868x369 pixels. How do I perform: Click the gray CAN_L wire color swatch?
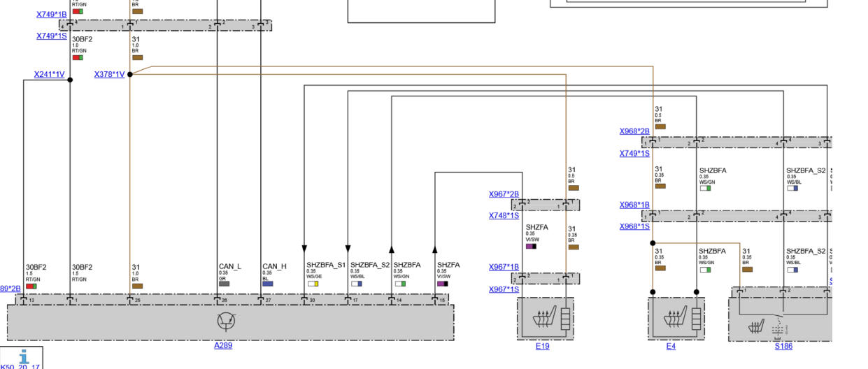tap(224, 284)
